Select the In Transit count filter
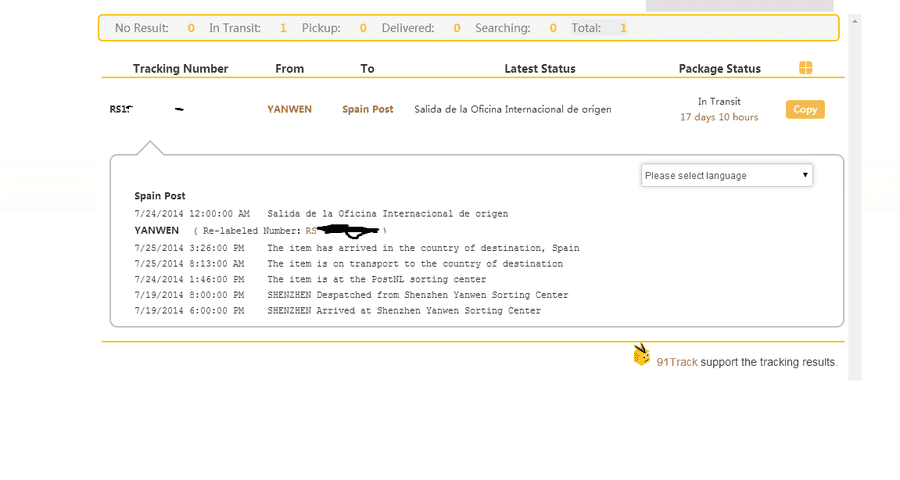900x480 pixels. [247, 28]
